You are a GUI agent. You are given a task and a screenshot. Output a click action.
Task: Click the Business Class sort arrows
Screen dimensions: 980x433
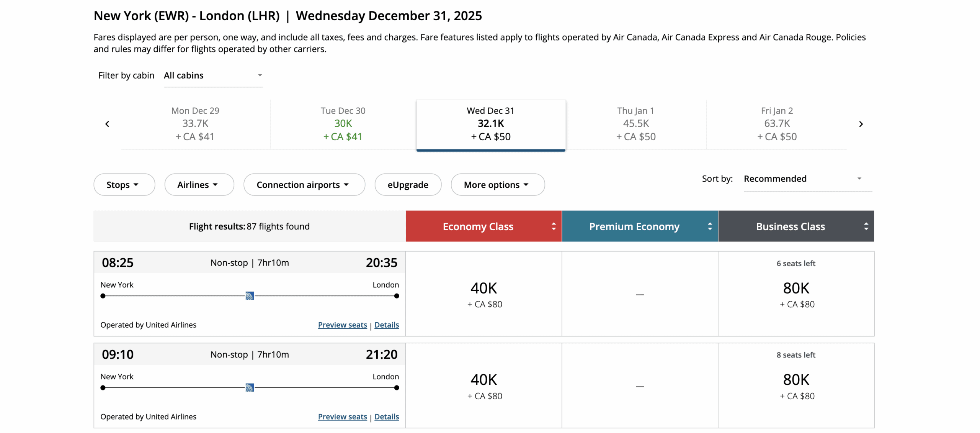(x=866, y=226)
